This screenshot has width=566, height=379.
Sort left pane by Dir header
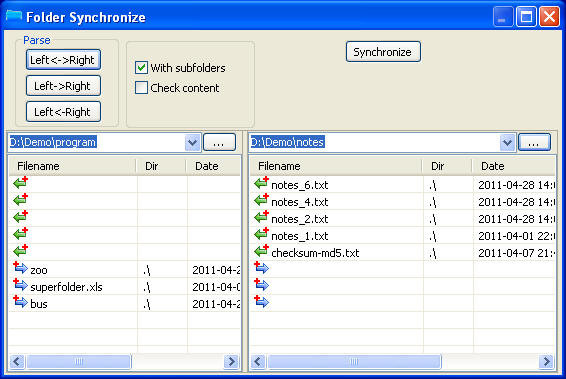(161, 166)
